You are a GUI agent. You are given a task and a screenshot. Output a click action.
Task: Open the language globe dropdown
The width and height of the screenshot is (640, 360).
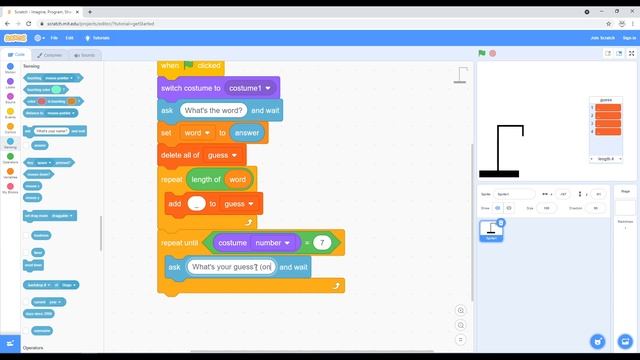39,38
